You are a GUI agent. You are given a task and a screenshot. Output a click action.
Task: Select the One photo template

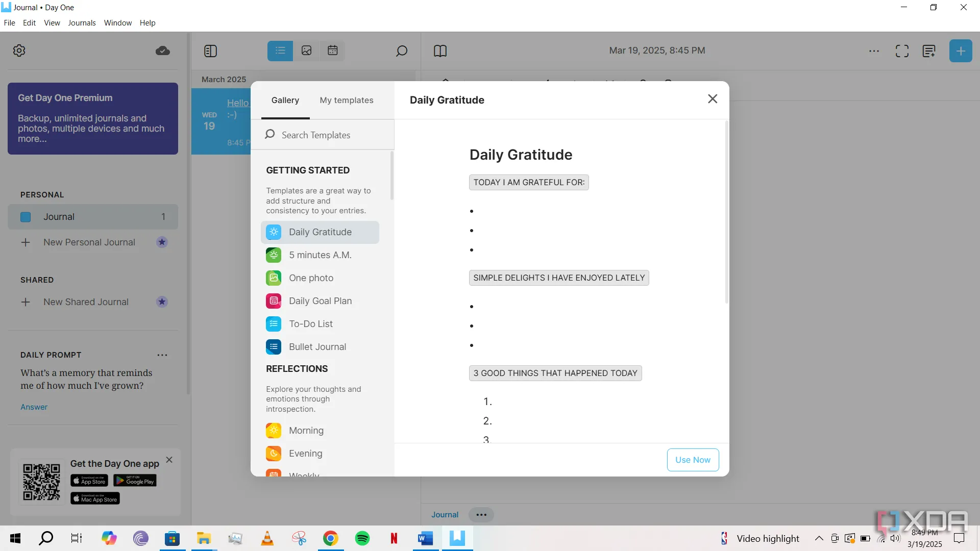coord(320,278)
